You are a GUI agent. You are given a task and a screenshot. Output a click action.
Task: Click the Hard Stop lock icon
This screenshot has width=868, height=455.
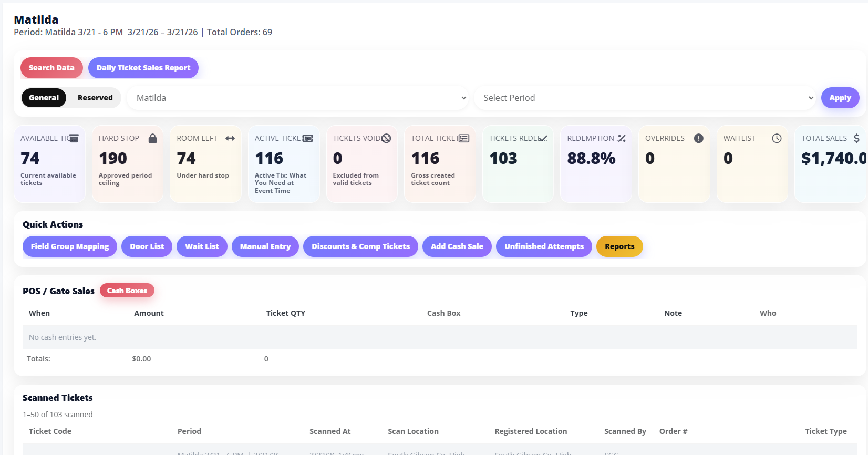pos(152,138)
